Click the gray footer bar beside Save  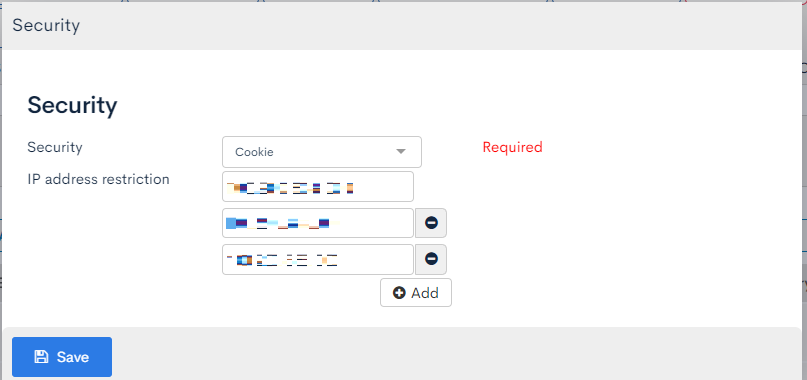[458, 354]
